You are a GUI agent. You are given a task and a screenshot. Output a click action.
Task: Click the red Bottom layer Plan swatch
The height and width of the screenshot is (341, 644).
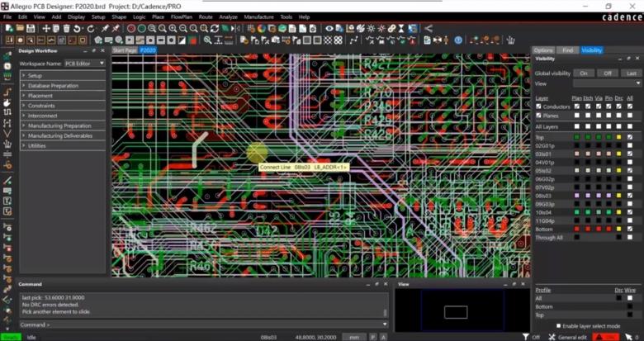point(577,228)
